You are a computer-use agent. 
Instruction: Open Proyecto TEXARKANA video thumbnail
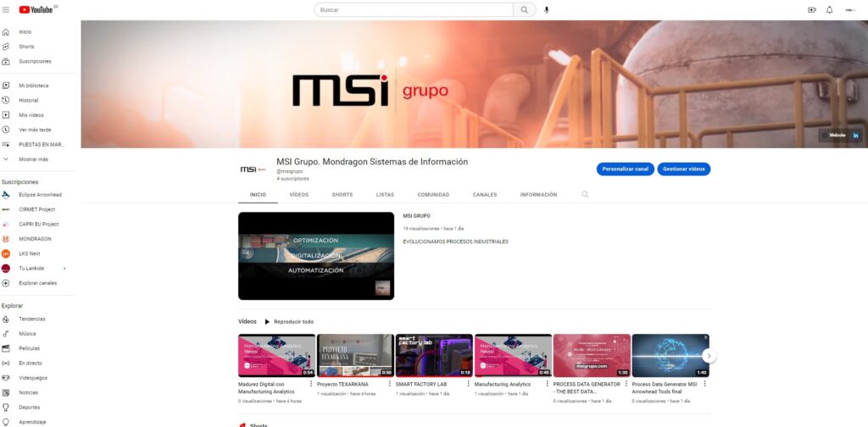tap(355, 356)
